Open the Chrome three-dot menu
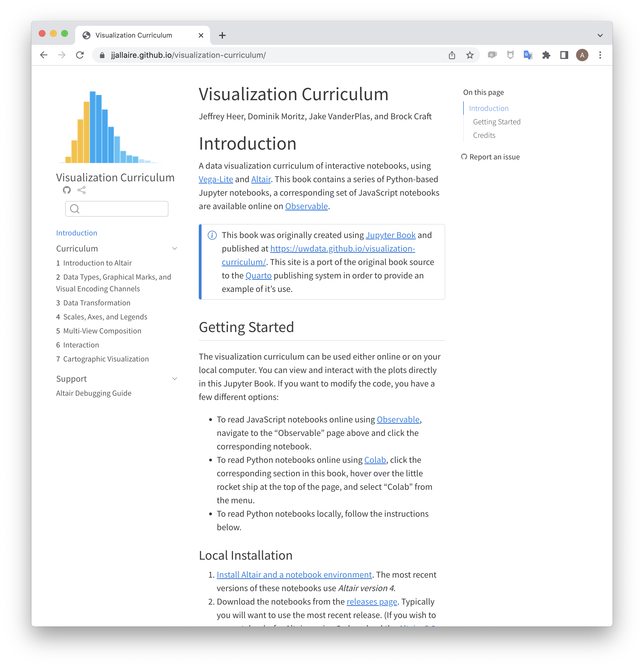 [x=600, y=55]
